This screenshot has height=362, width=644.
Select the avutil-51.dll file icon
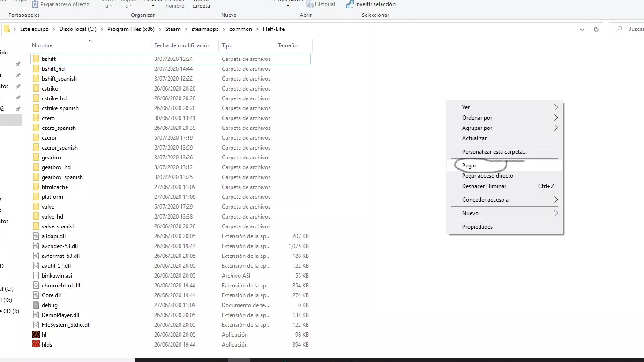point(37,266)
